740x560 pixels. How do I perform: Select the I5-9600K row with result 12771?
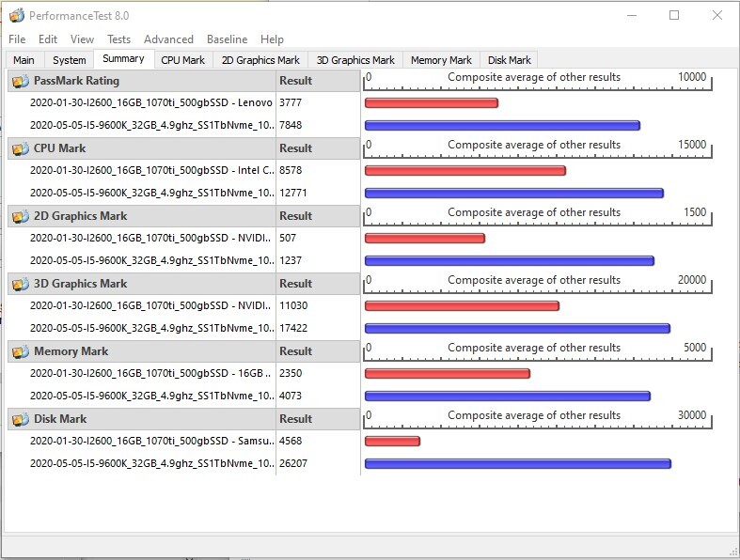click(183, 193)
